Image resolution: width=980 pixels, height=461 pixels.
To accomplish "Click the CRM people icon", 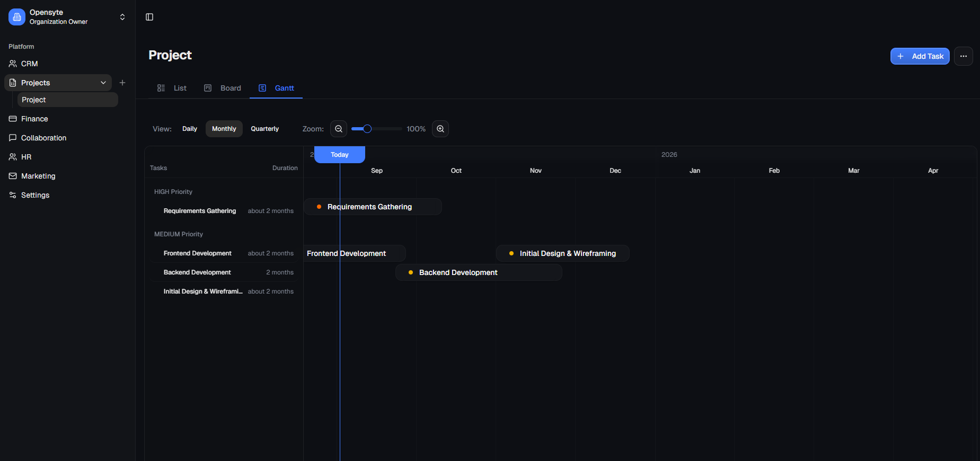I will [x=13, y=64].
